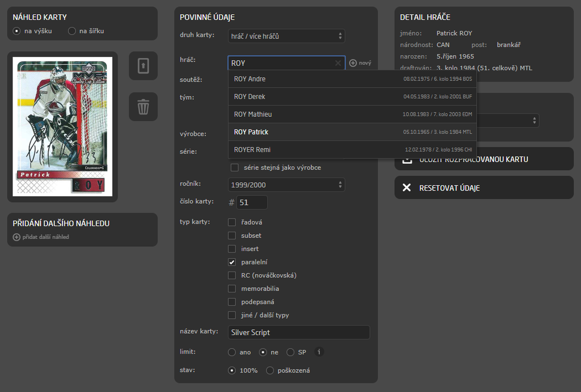Click the číslo karty input field

(251, 203)
